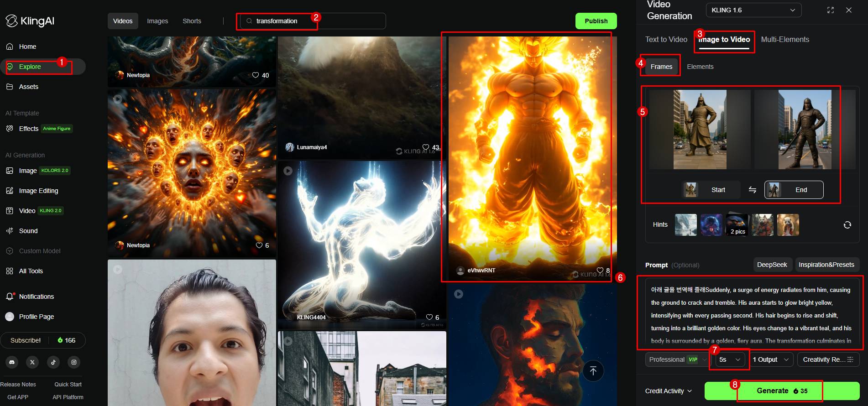Switch to the Multi-Elements tab
The width and height of the screenshot is (868, 406).
point(785,40)
